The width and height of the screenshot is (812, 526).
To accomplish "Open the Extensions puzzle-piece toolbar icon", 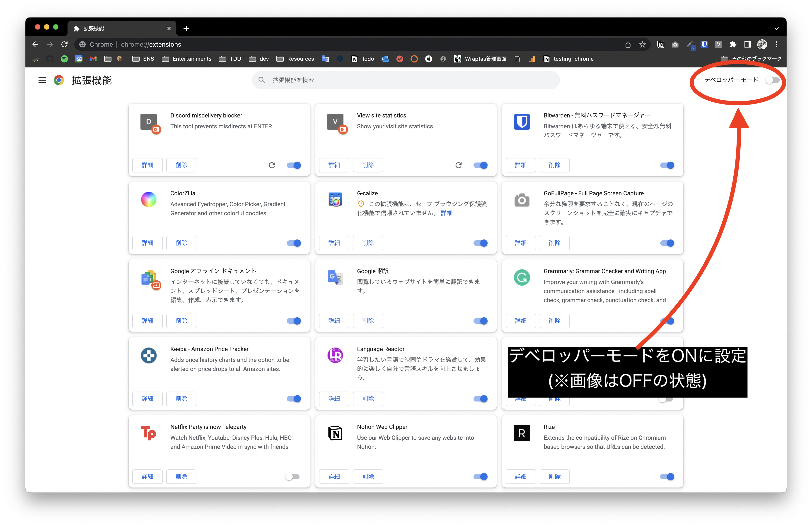I will (733, 44).
